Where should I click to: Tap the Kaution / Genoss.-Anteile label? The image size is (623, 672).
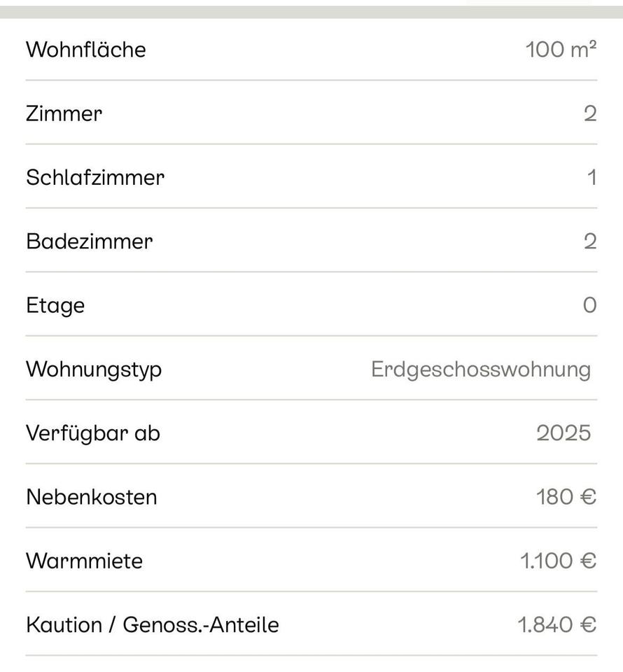click(153, 624)
